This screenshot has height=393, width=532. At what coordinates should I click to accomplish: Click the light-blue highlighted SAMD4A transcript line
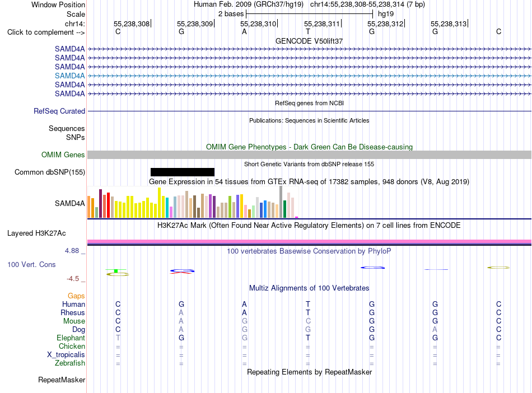click(x=309, y=76)
